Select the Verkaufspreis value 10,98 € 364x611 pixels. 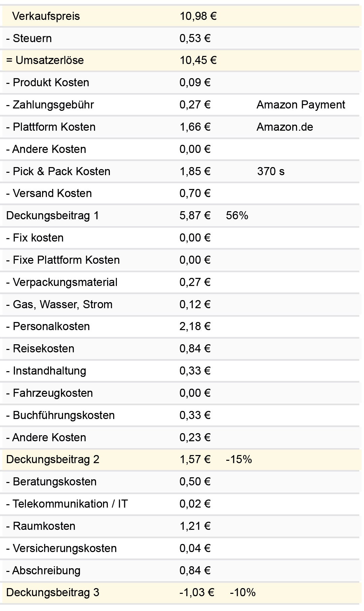(198, 16)
